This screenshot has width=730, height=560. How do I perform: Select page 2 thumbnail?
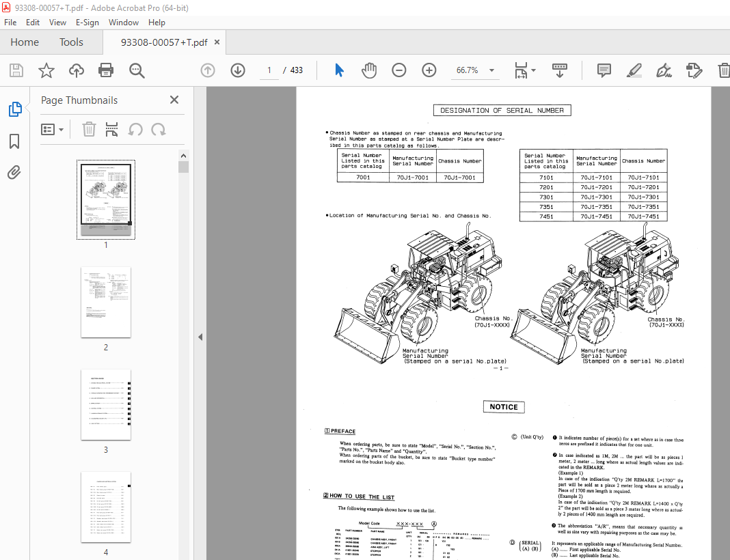tap(106, 303)
